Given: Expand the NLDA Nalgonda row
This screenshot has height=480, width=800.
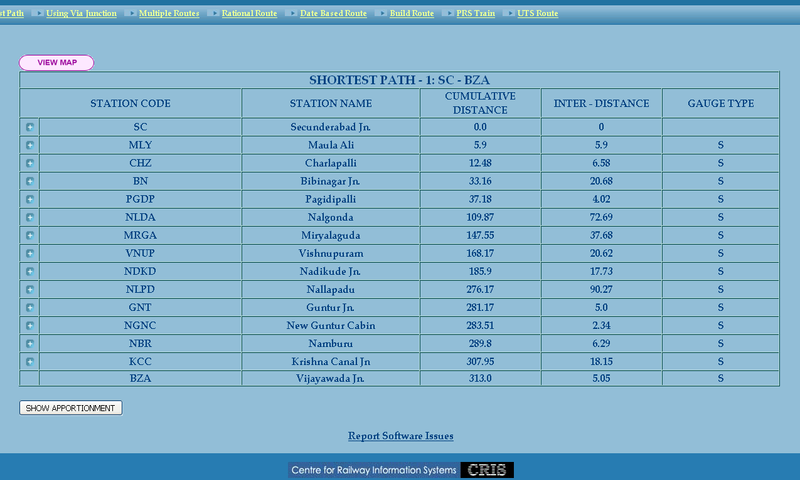Looking at the screenshot, I should tap(30, 217).
